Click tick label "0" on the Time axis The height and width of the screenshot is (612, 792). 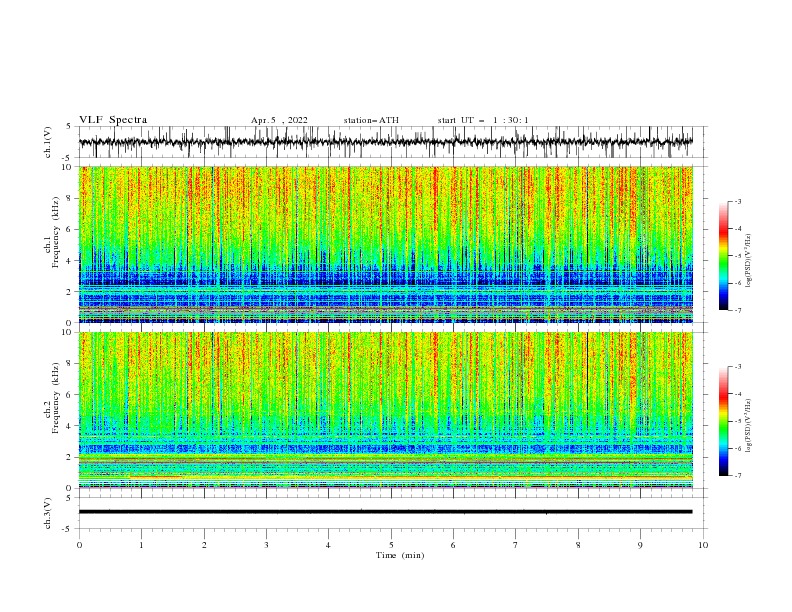pos(79,545)
